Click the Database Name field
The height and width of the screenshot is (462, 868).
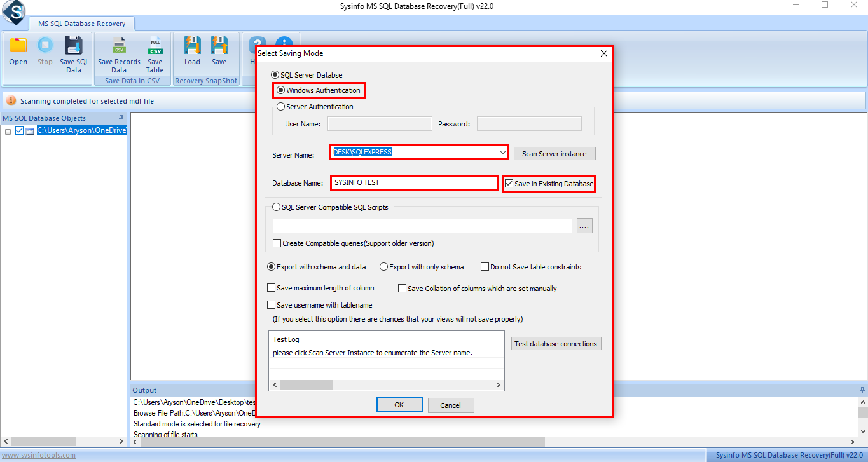point(414,183)
